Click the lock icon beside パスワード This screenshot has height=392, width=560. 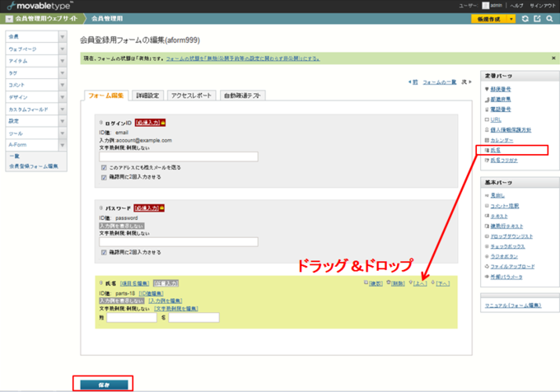pyautogui.click(x=163, y=208)
